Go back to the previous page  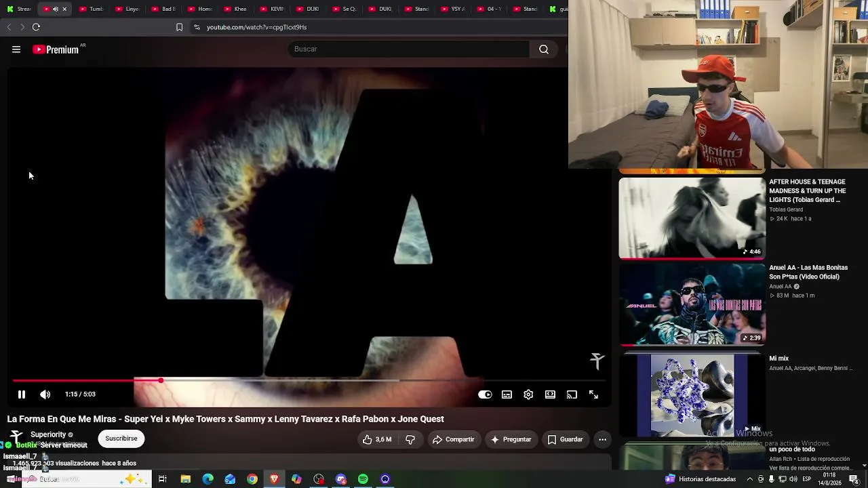[9, 27]
